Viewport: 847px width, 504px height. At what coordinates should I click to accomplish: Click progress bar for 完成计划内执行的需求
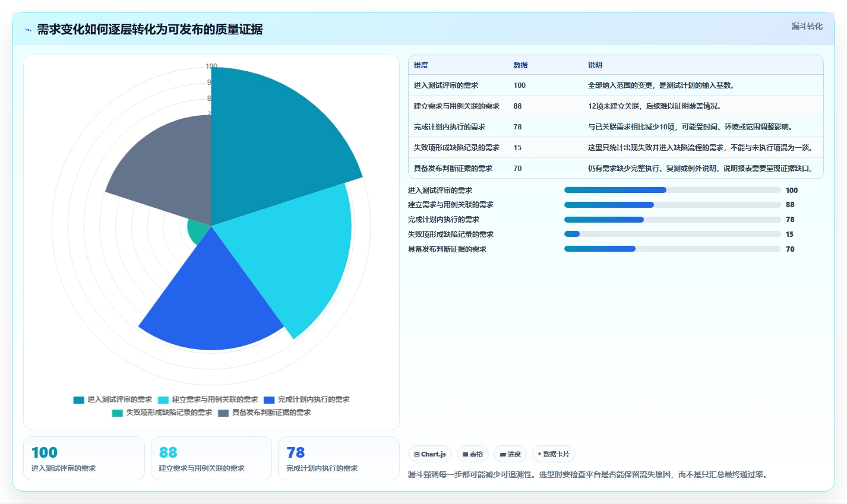point(672,220)
